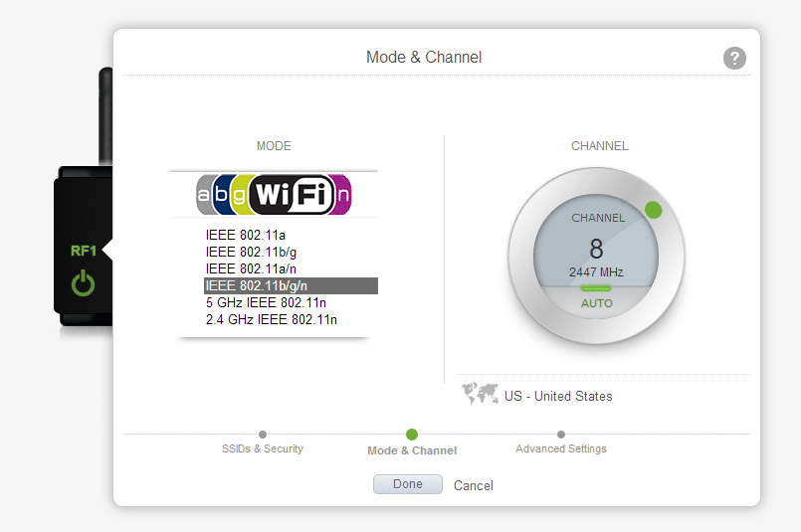Select IEEE 802.11b/g/n mode
801x532 pixels.
tap(291, 286)
